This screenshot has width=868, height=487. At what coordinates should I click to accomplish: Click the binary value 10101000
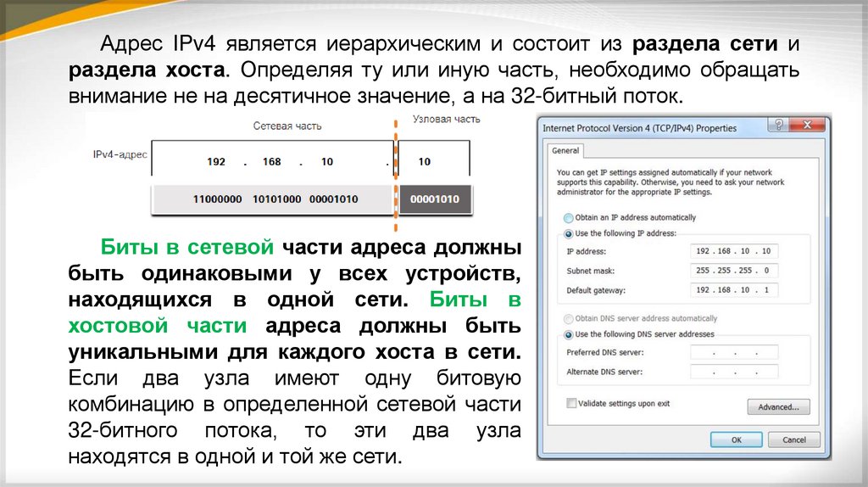point(277,199)
